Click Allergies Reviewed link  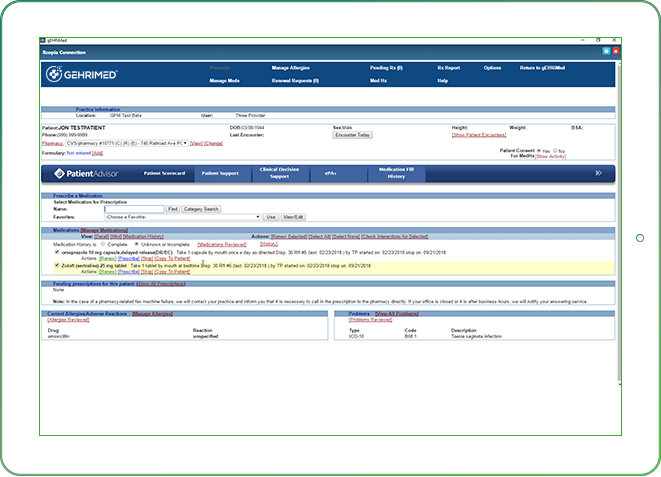pyautogui.click(x=68, y=320)
